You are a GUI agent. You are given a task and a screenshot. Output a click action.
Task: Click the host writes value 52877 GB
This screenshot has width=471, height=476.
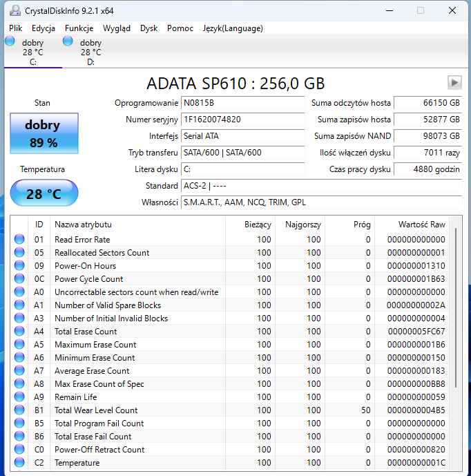point(428,120)
